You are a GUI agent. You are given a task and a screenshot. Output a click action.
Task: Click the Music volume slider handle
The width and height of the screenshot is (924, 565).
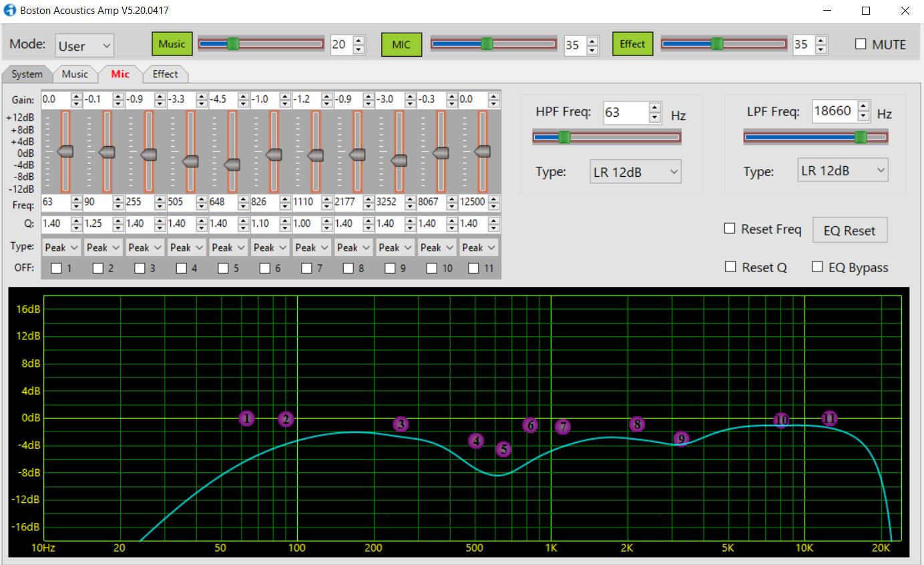pos(233,44)
